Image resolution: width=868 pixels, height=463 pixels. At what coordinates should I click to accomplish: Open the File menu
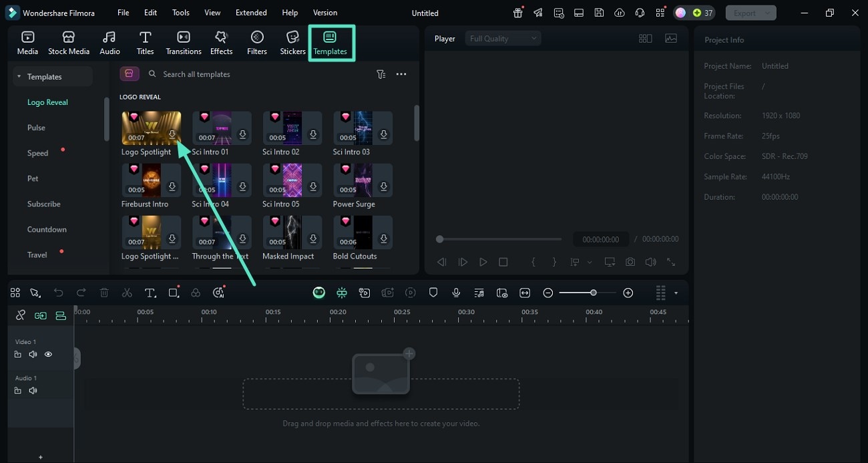(124, 13)
